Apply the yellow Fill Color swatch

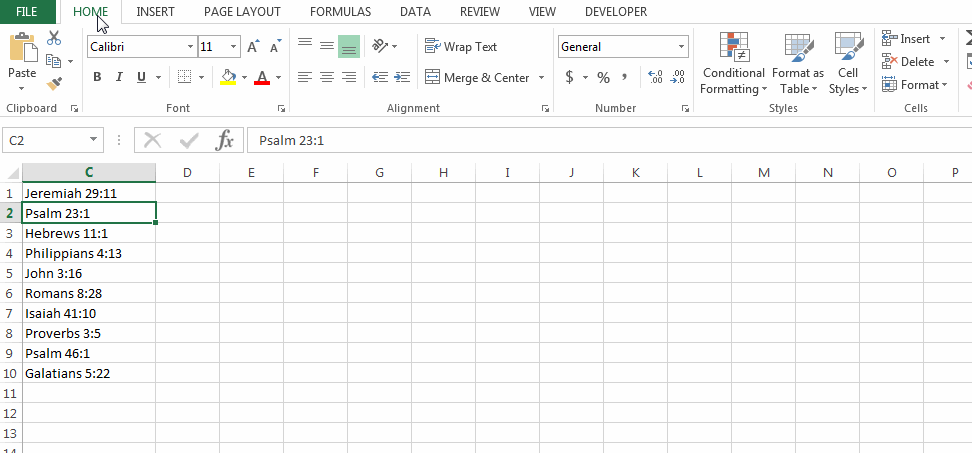pos(228,77)
